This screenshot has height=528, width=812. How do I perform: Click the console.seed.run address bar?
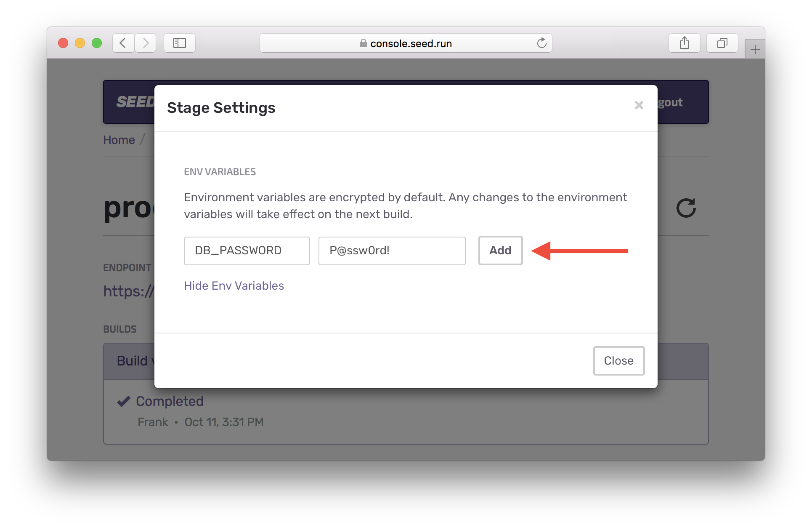click(x=406, y=43)
